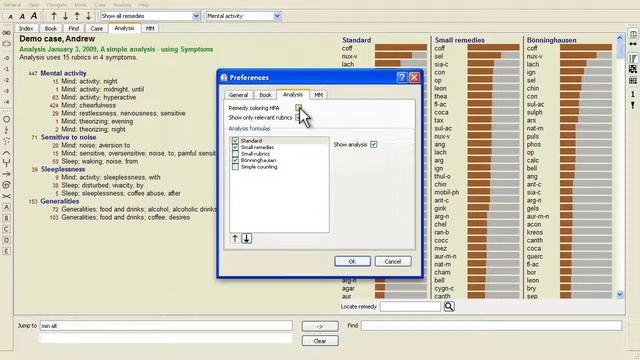Screen dimensions: 640x360
Task: Move selected formula up in Preferences list
Action: (x=235, y=238)
